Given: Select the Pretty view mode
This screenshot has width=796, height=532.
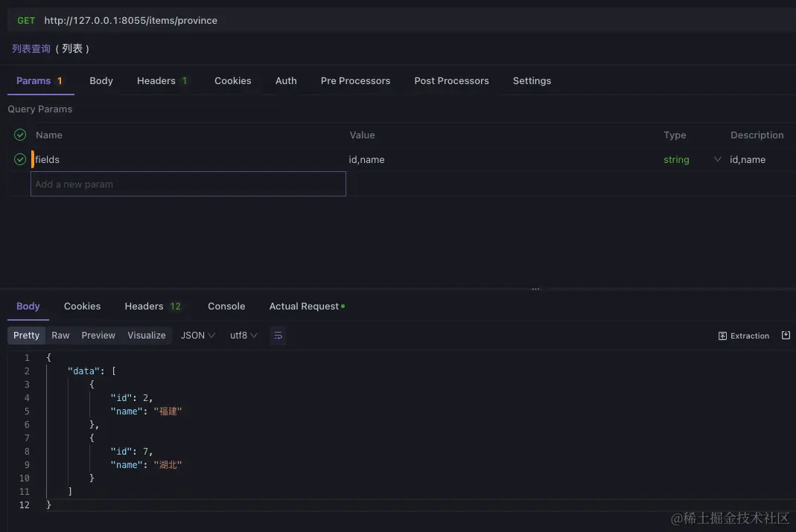Looking at the screenshot, I should click(x=26, y=336).
